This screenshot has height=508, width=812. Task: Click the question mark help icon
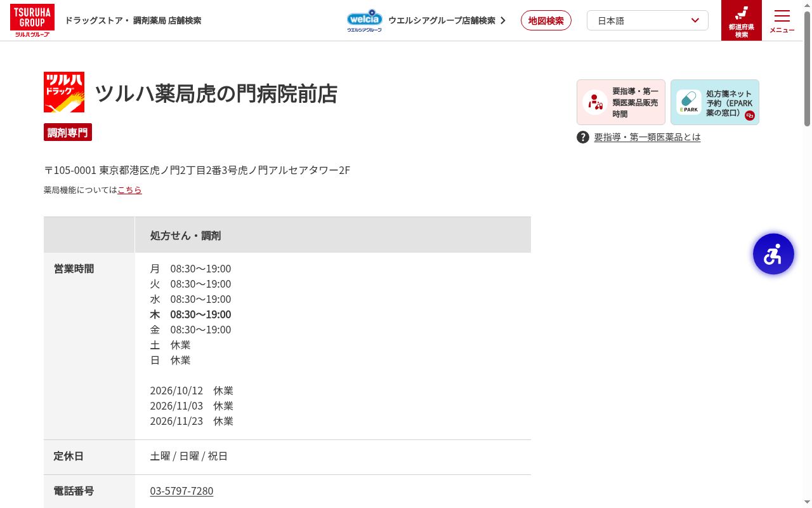583,137
